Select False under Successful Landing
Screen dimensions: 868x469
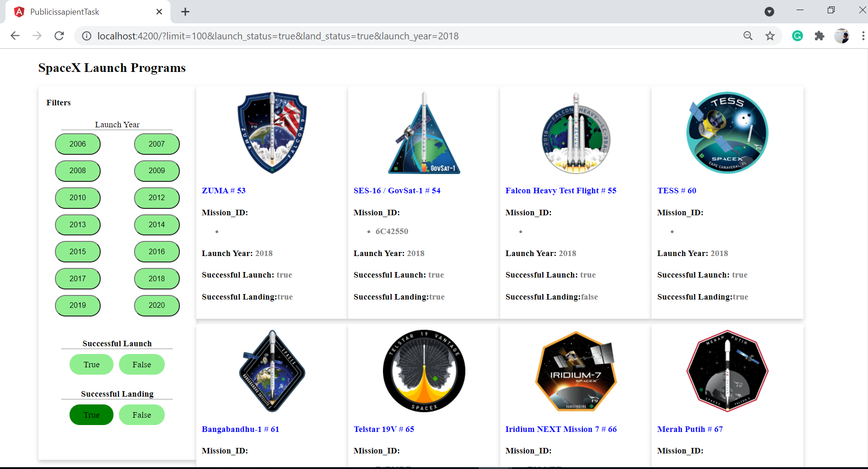tap(141, 414)
